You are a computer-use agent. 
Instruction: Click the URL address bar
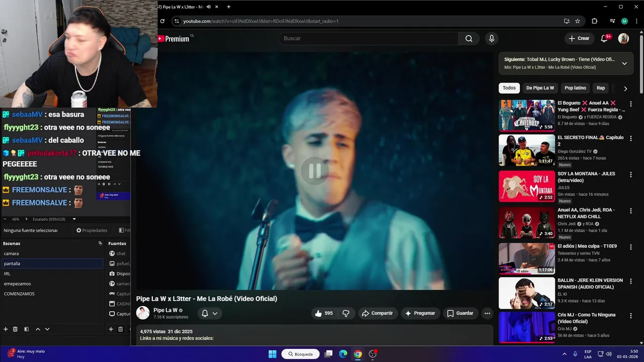tap(370, 21)
